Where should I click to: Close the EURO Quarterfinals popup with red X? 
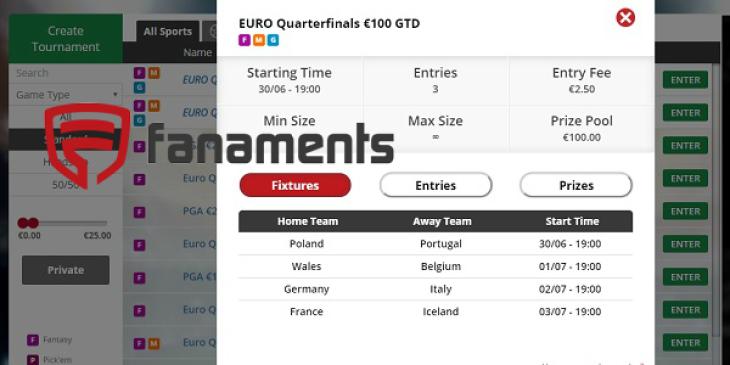click(x=625, y=18)
